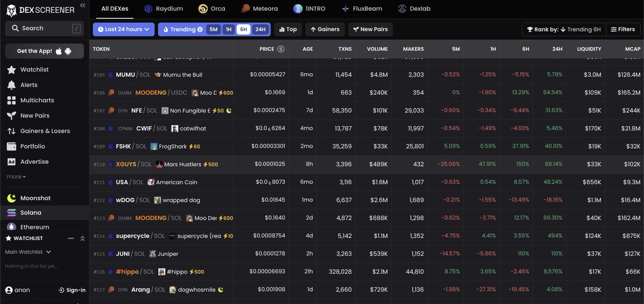Switch to the Dexlab tab
The height and width of the screenshot is (304, 644).
coord(414,9)
